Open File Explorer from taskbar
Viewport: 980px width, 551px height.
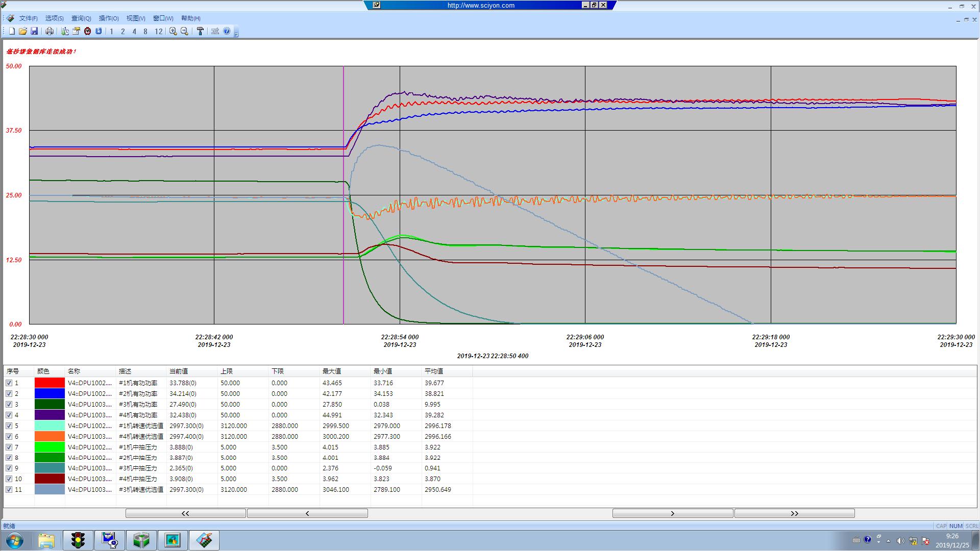click(46, 540)
